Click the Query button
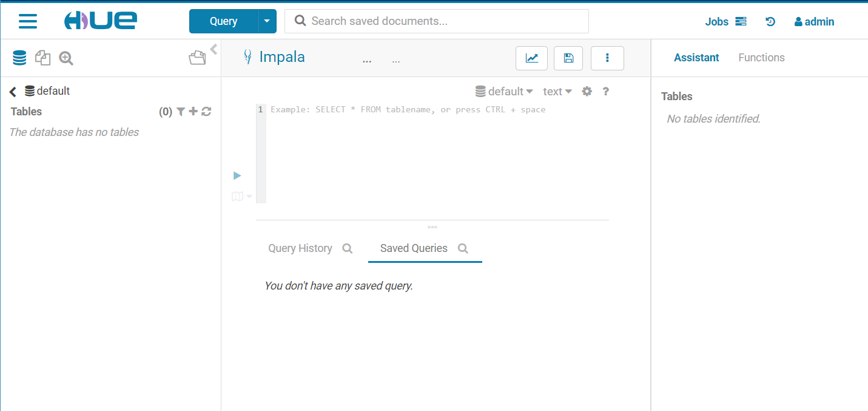868x411 pixels. coord(223,21)
